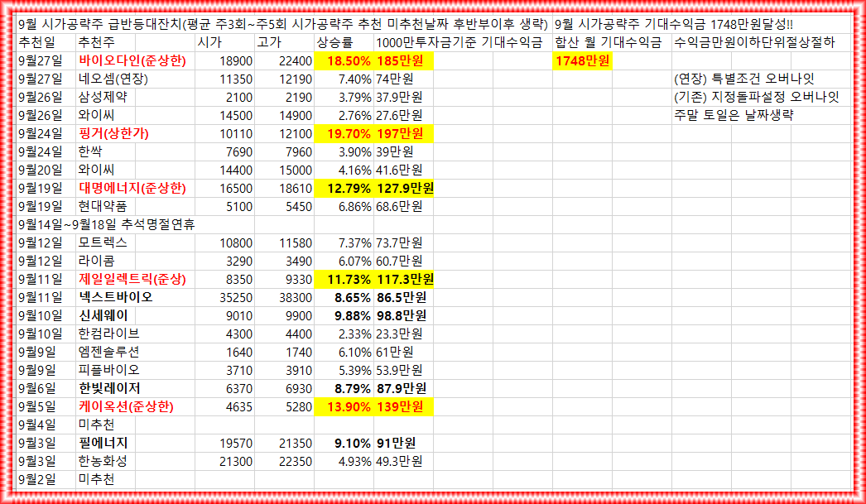This screenshot has width=866, height=504.
Task: Click the 주말 토일은 날짜생략 note
Action: [734, 116]
